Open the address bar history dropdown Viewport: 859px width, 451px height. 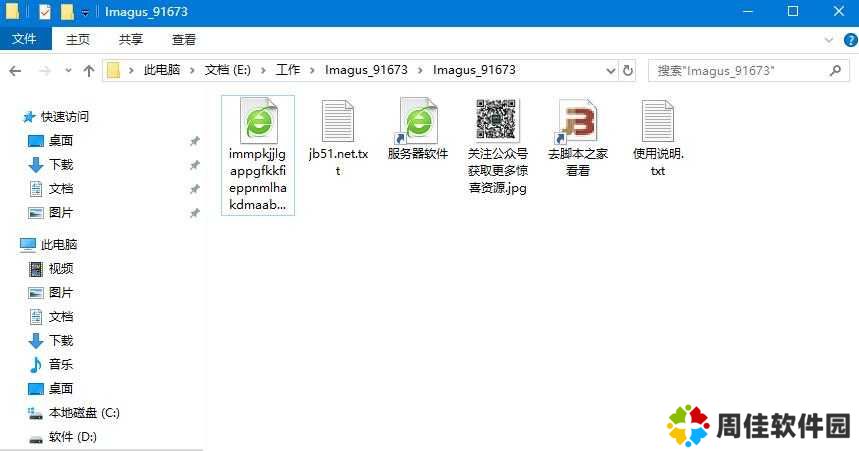click(611, 71)
